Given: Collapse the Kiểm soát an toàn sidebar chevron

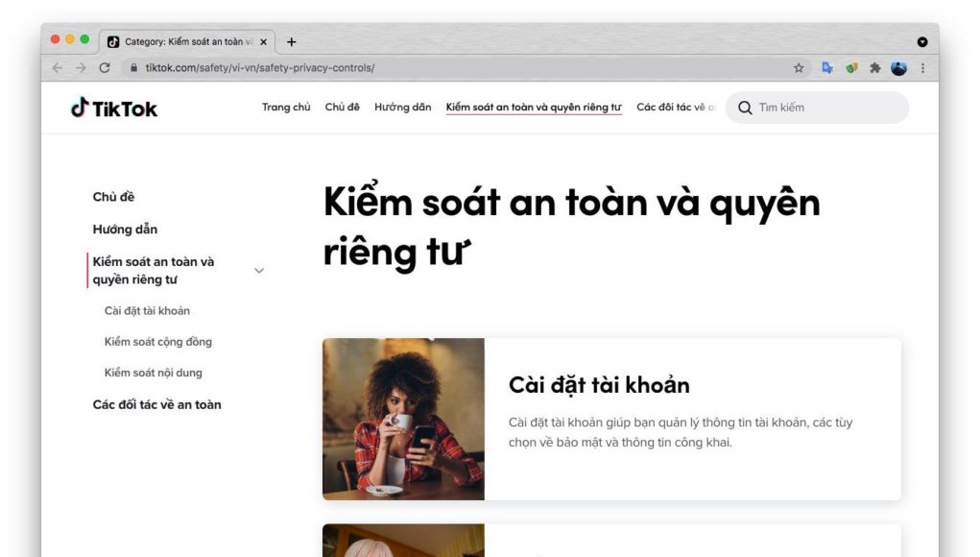Looking at the screenshot, I should (x=259, y=271).
